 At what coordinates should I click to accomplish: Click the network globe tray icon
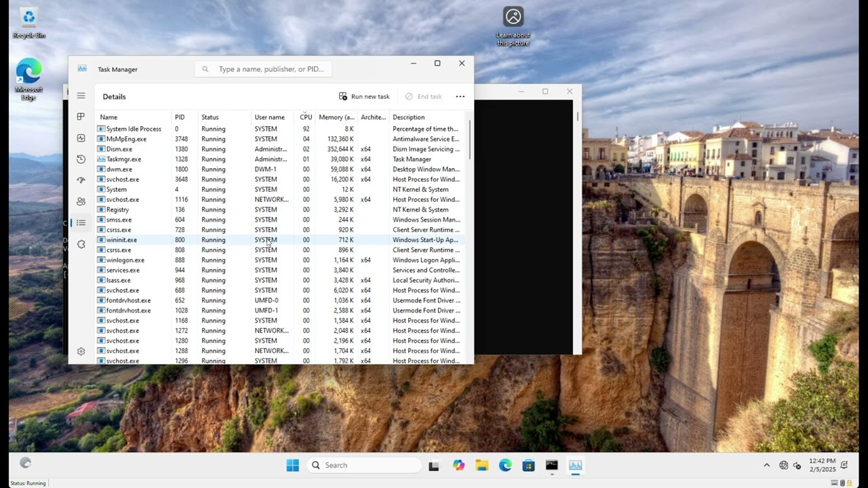coord(784,465)
